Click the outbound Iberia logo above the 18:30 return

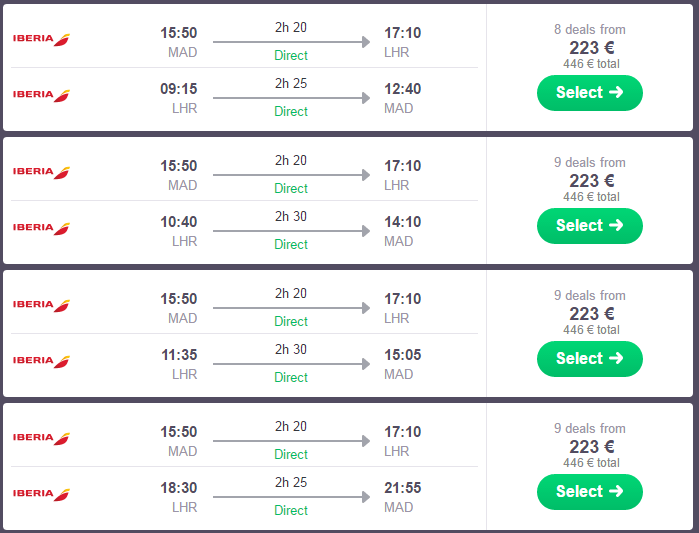(x=41, y=438)
